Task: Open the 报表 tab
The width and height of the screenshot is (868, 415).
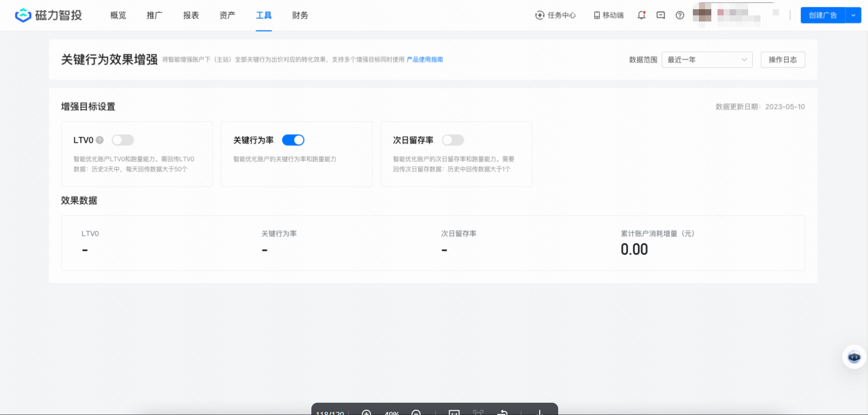Action: [191, 15]
